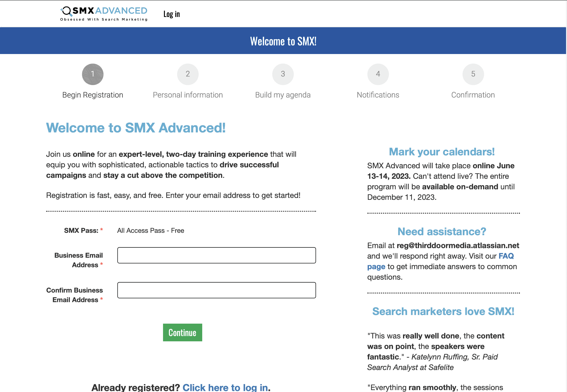Click the Welcome to SMX Advanced! heading
The height and width of the screenshot is (392, 567).
[136, 128]
